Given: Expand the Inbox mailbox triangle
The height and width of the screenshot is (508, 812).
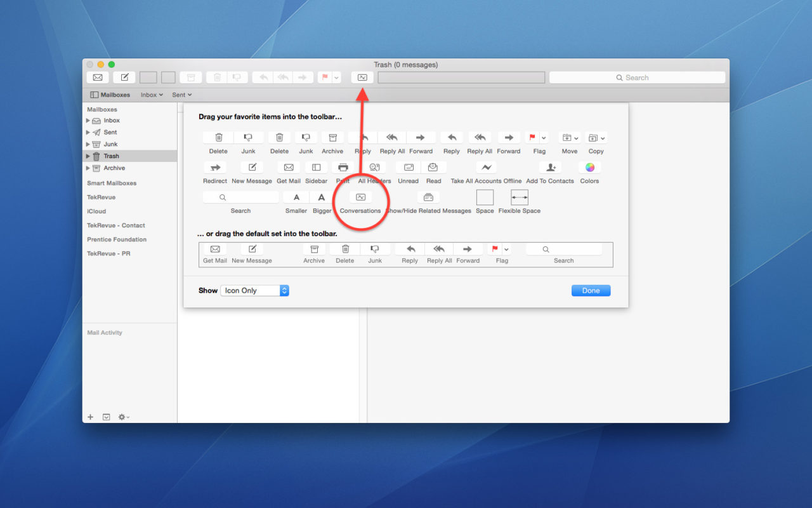Looking at the screenshot, I should (88, 121).
